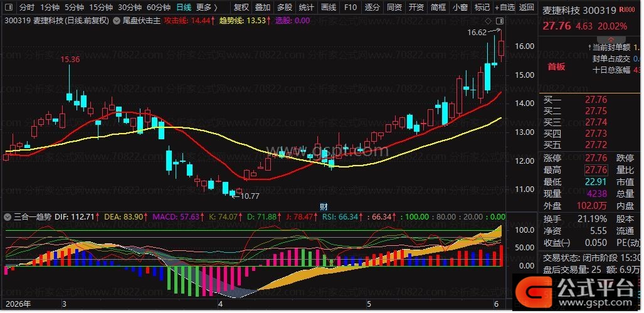Open the 统计 statistics tool

pyautogui.click(x=307, y=7)
